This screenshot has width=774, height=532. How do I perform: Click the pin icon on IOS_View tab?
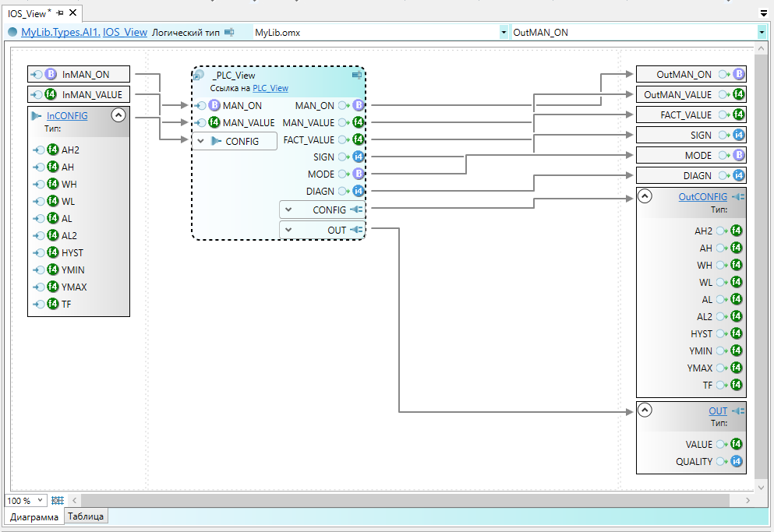[x=61, y=13]
